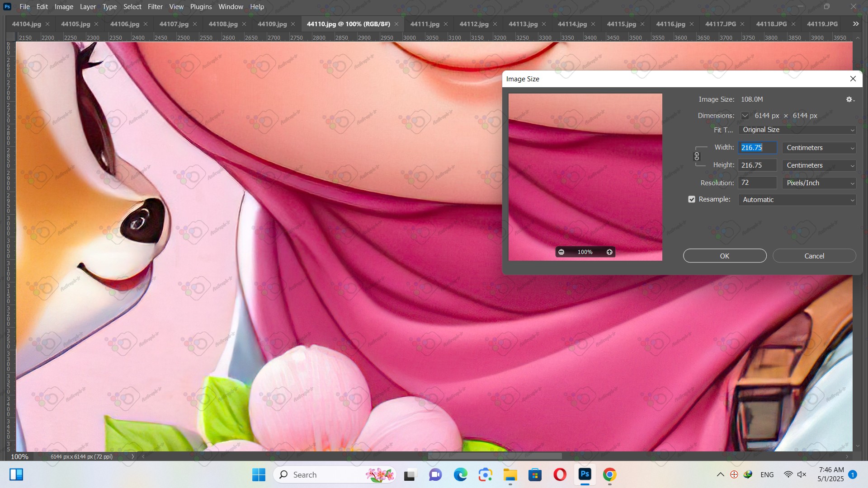The image size is (868, 488).
Task: Click the Wi-Fi network tray icon
Action: pyautogui.click(x=788, y=474)
